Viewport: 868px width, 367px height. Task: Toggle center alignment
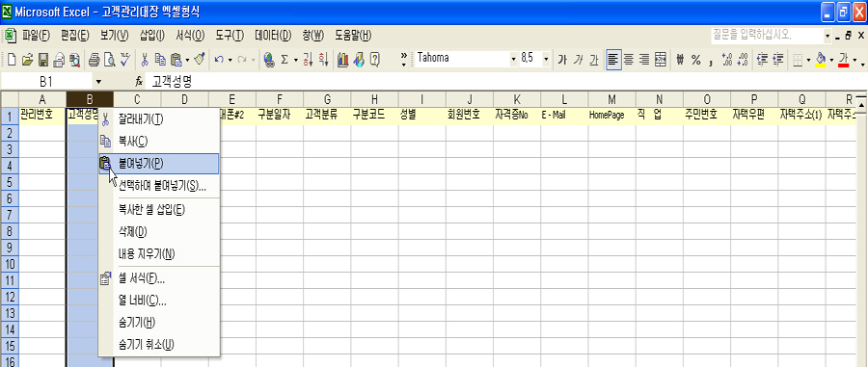point(629,59)
